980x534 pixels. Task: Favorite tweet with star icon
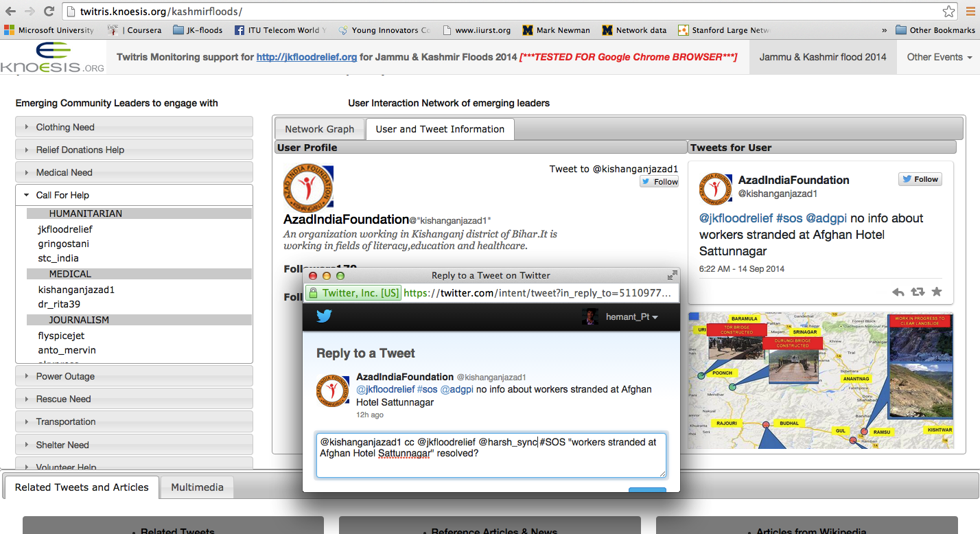click(937, 292)
